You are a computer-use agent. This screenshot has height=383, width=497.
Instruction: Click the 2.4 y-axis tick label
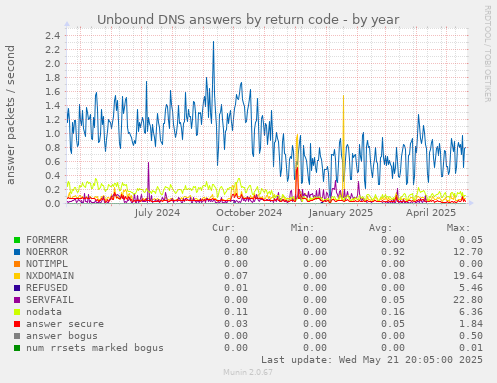click(52, 35)
